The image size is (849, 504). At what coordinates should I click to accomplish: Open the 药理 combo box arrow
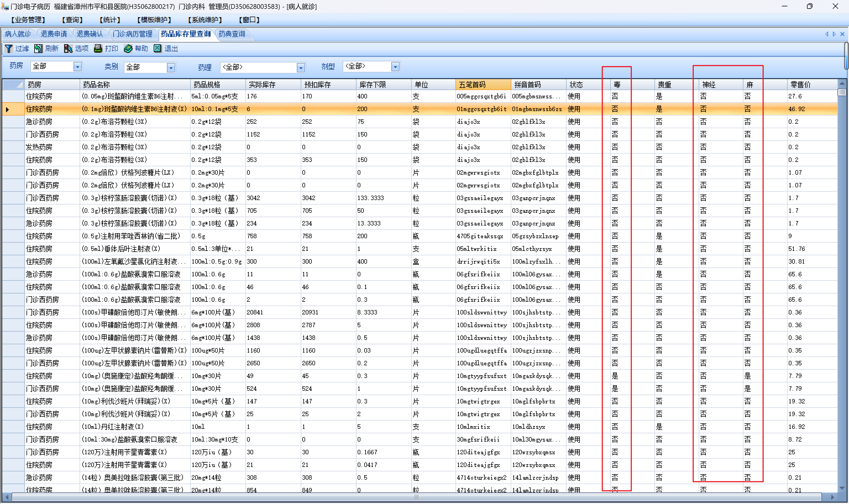tap(301, 68)
